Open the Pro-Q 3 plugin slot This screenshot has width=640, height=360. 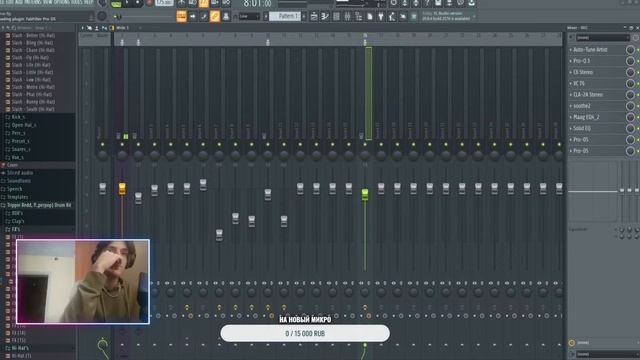582,61
